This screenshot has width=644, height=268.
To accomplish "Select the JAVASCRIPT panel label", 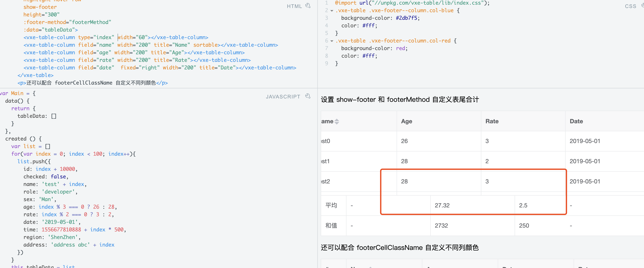I will coord(283,97).
